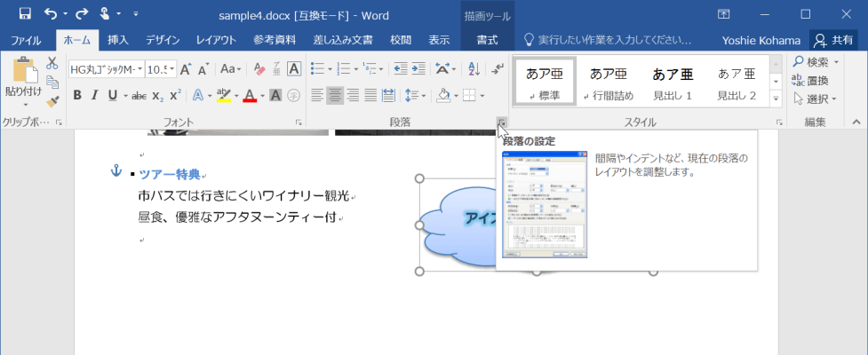The width and height of the screenshot is (868, 355).
Task: Switch to the デザイン tab
Action: (x=163, y=40)
